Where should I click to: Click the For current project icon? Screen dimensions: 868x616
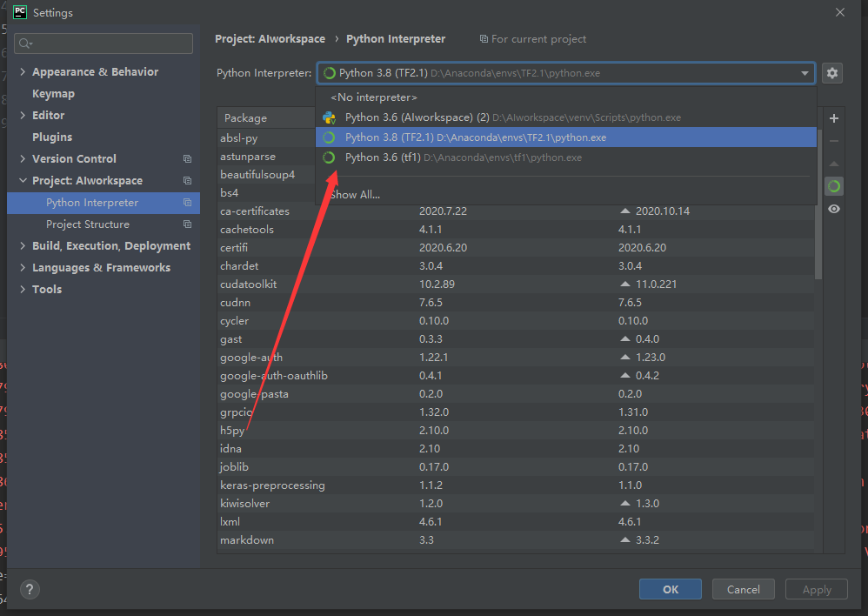click(x=484, y=39)
